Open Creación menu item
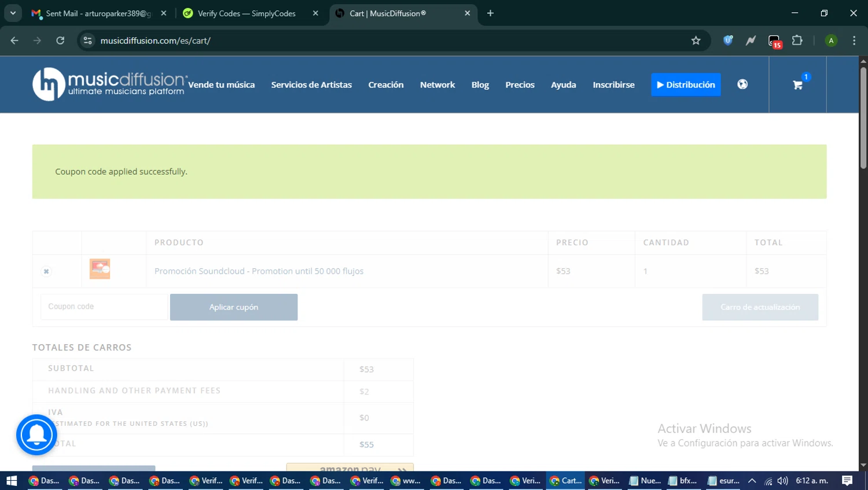Image resolution: width=868 pixels, height=490 pixels. coord(386,84)
